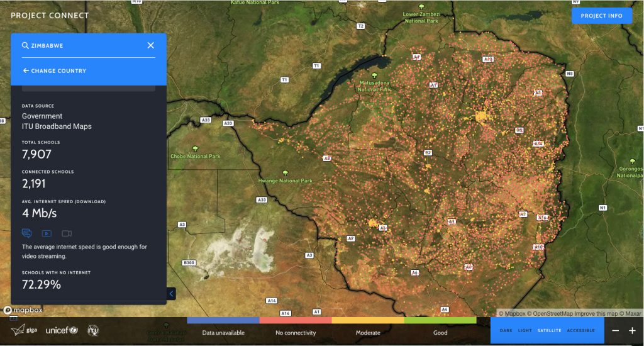
Task: Zoom out with the minus button
Action: (x=616, y=330)
